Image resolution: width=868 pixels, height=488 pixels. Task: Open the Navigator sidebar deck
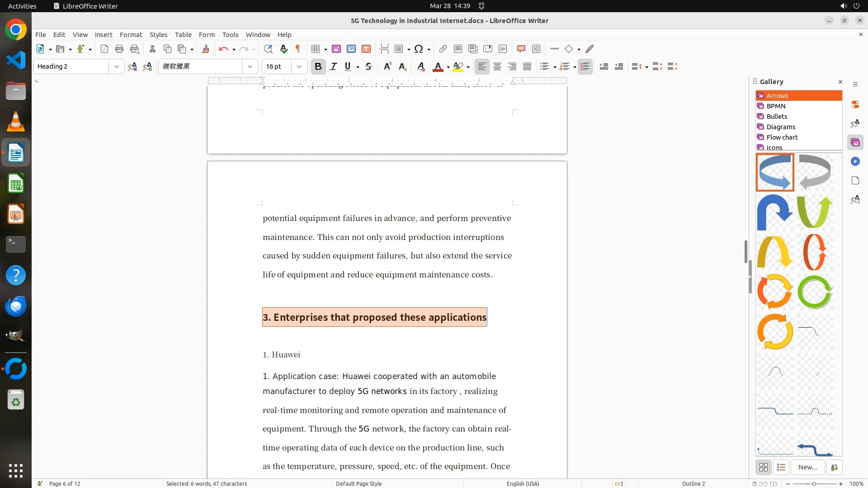click(x=855, y=161)
